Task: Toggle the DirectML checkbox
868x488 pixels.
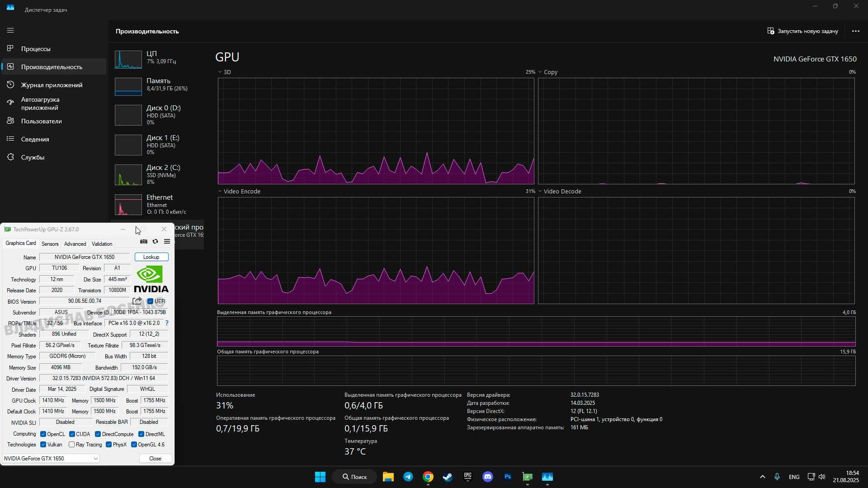Action: coord(142,434)
